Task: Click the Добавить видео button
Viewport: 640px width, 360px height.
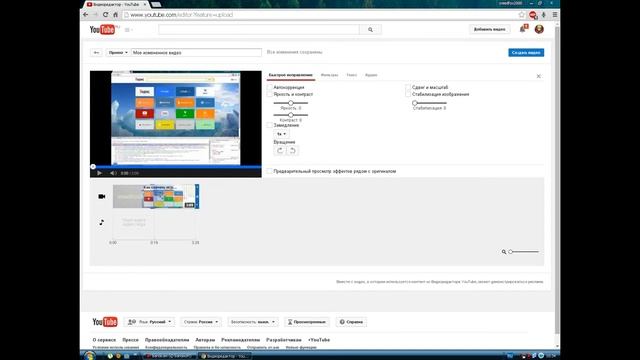Action: pyautogui.click(x=489, y=29)
